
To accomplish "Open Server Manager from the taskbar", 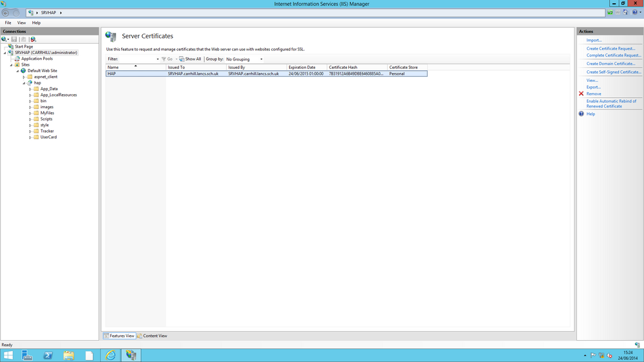I will tap(27, 356).
